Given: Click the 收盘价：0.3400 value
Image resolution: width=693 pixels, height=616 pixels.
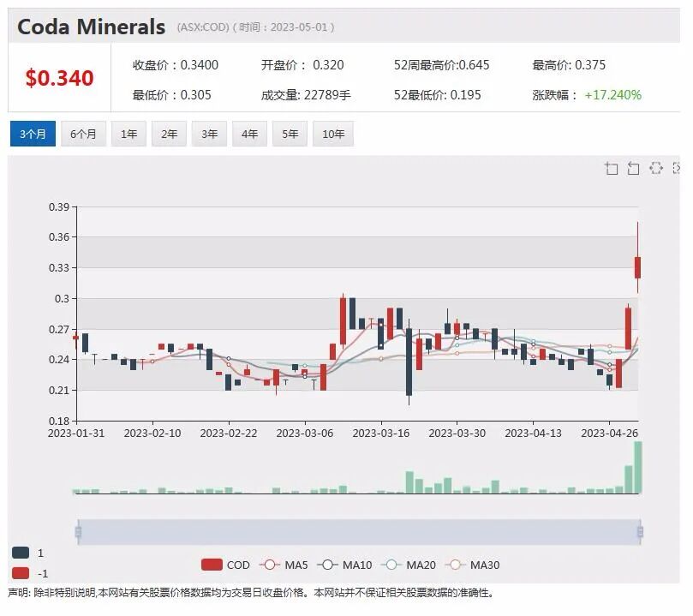Looking at the screenshot, I should [x=176, y=65].
